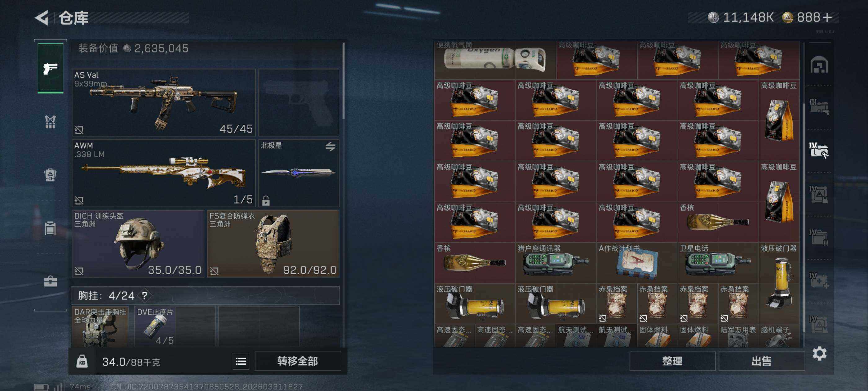Open the briefcase safe-box sidebar category
Screen dimensions: 868x391
pyautogui.click(x=50, y=281)
